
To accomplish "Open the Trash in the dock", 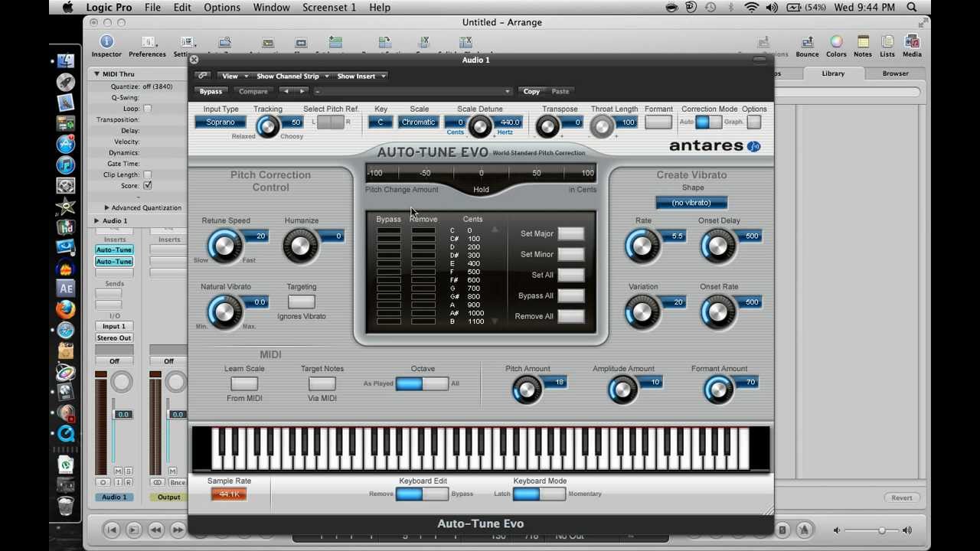I will tap(66, 506).
